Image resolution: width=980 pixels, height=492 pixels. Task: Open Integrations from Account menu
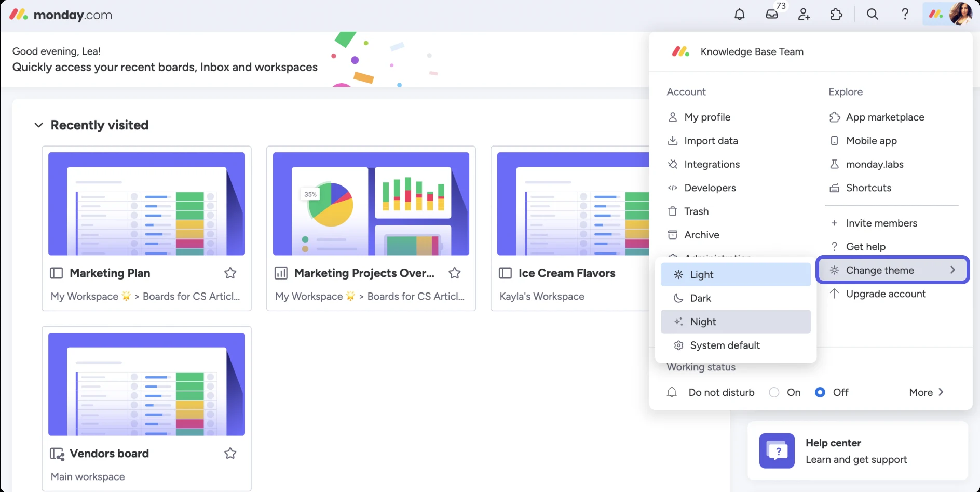tap(703, 164)
